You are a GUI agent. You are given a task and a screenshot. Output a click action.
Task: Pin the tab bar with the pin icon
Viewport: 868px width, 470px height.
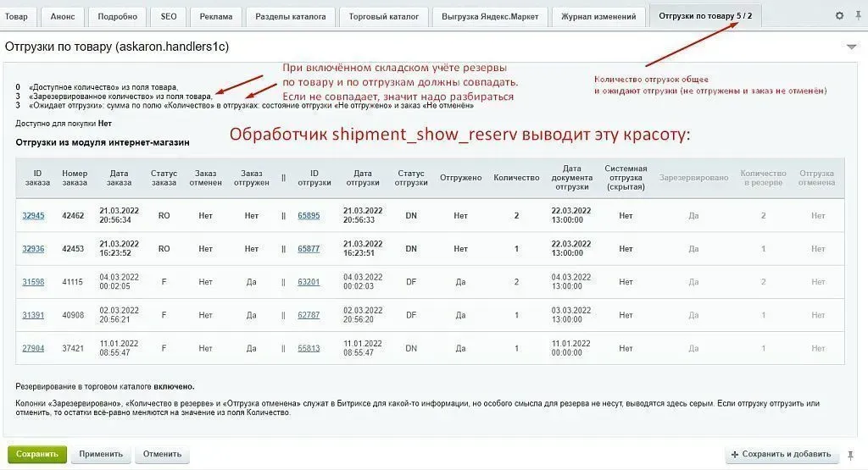click(x=858, y=16)
